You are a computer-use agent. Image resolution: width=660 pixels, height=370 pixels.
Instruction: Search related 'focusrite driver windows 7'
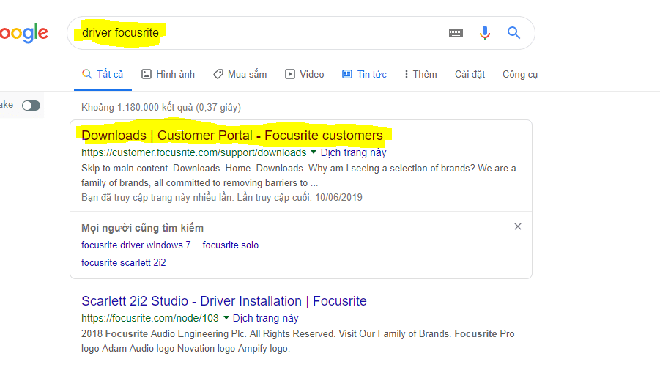tap(136, 245)
